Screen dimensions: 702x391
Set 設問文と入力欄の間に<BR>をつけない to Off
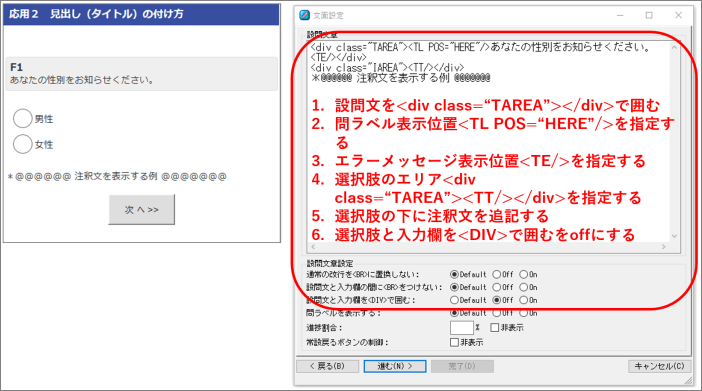(497, 287)
